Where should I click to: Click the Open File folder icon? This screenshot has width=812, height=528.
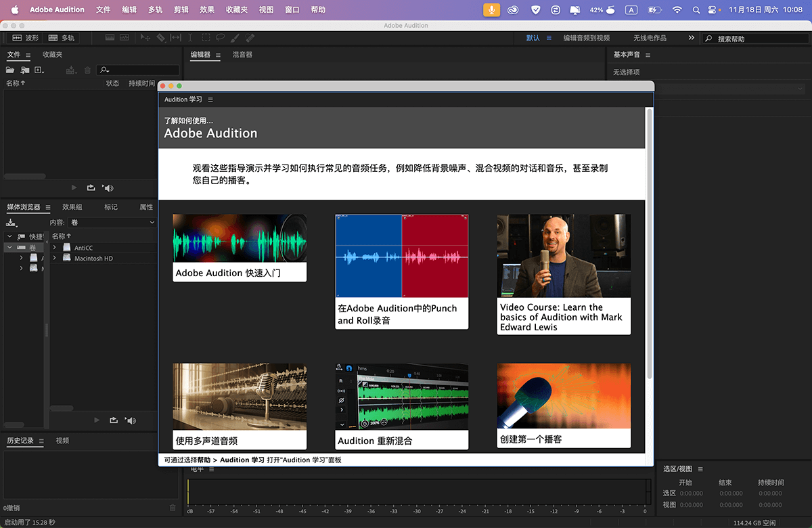pyautogui.click(x=10, y=70)
